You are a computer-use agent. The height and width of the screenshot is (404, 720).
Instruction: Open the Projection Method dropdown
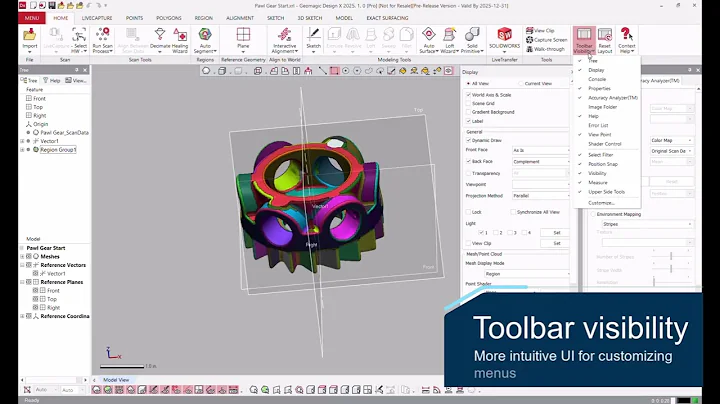pos(541,196)
